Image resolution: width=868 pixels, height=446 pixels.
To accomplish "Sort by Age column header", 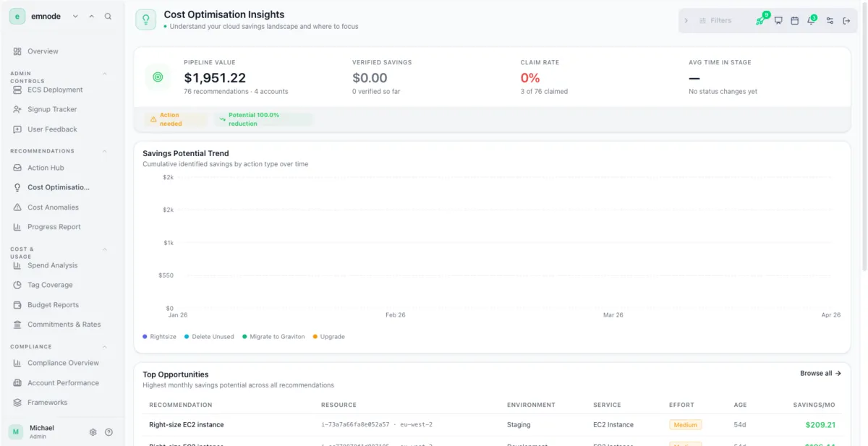I will pos(740,405).
